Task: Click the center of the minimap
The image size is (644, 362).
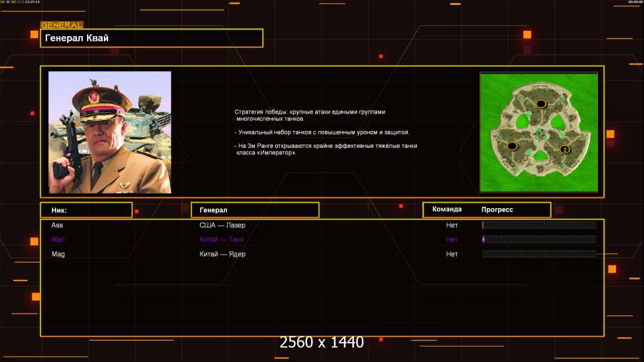Action: click(x=538, y=132)
